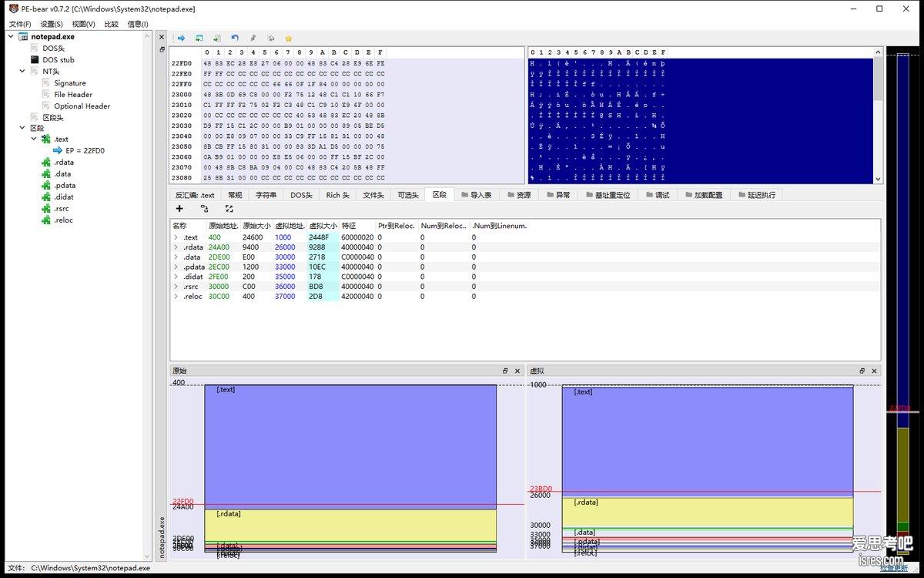Select Optional Header in the tree

pos(82,106)
